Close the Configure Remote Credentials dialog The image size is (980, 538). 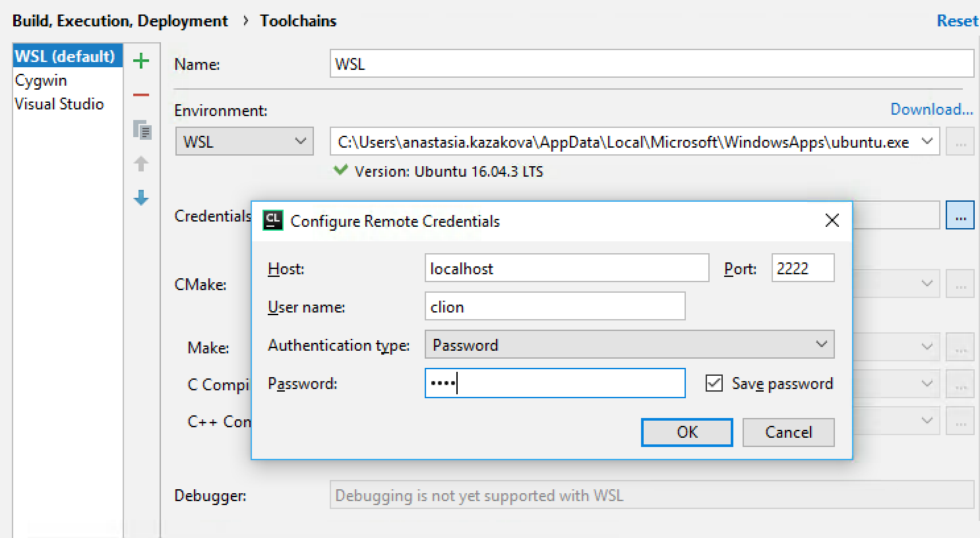(x=832, y=220)
